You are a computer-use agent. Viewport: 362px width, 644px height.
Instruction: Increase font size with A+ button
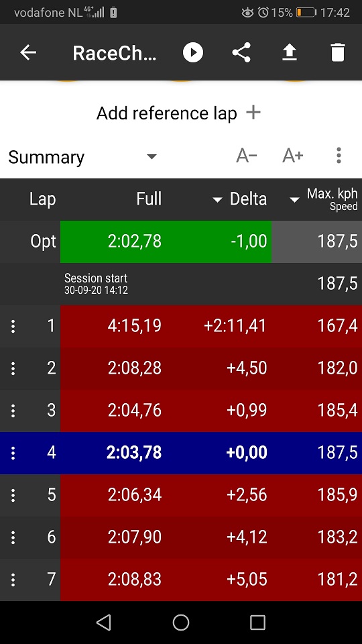coord(293,156)
